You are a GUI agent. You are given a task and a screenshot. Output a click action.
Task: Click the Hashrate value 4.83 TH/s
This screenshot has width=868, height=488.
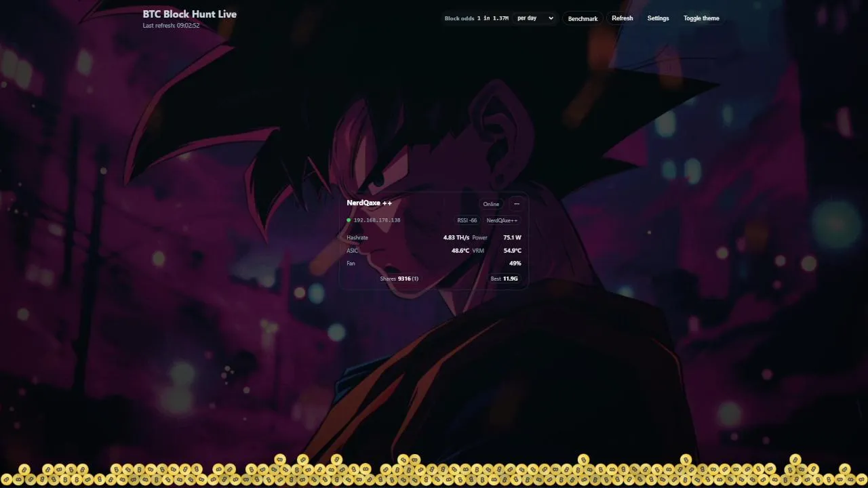click(456, 238)
